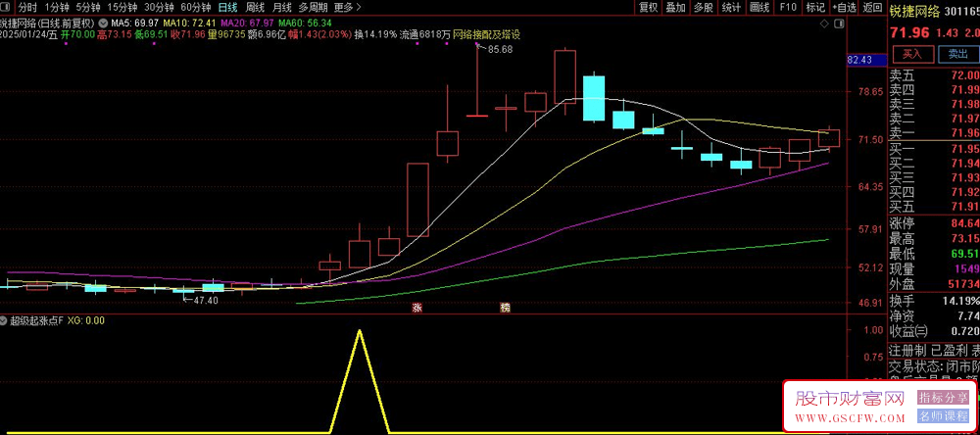Click the 卖四 71.99 order row
Screen dimensions: 980x435
pyautogui.click(x=934, y=90)
